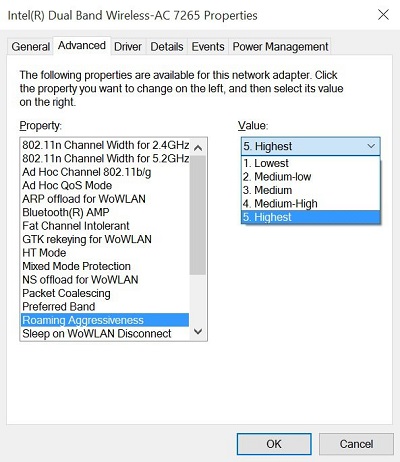400x462 pixels.
Task: Click the property list scrollbar thumb
Action: tap(198, 215)
